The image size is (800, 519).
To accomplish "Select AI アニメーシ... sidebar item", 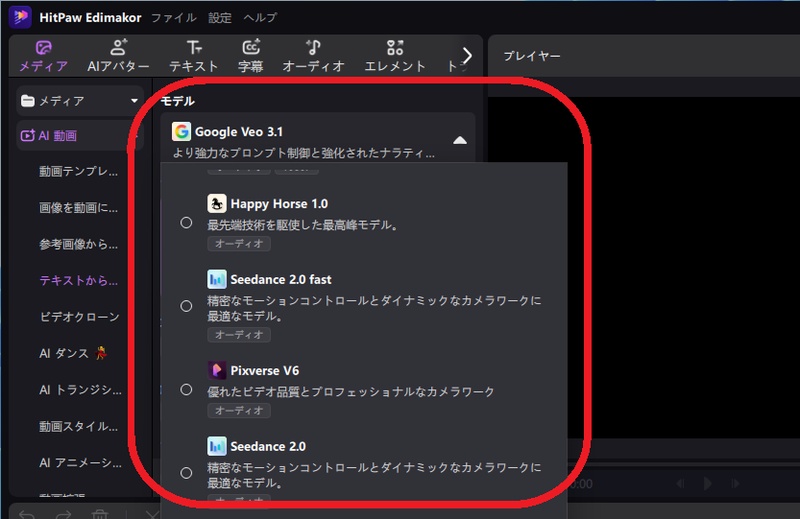I will click(81, 463).
